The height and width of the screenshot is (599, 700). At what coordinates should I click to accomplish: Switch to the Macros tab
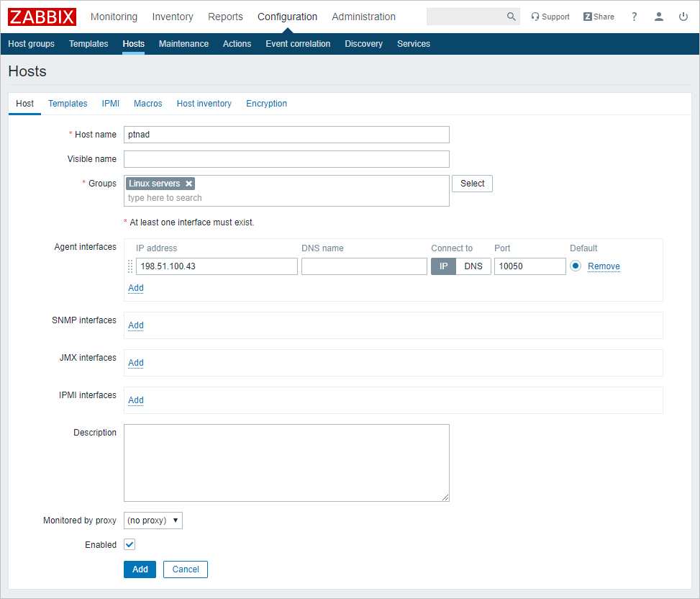coord(147,104)
